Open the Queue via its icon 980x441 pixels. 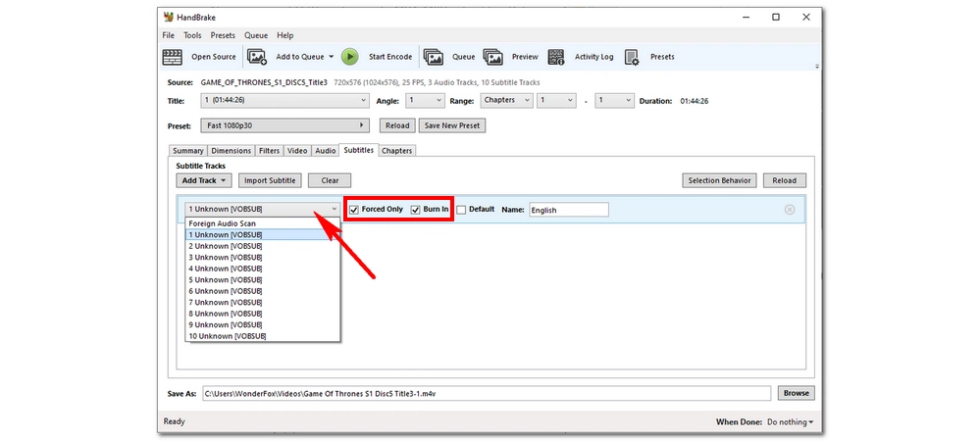[434, 57]
